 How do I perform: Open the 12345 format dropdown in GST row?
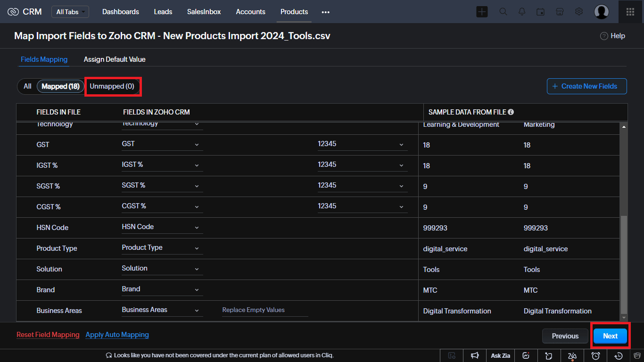pos(363,144)
